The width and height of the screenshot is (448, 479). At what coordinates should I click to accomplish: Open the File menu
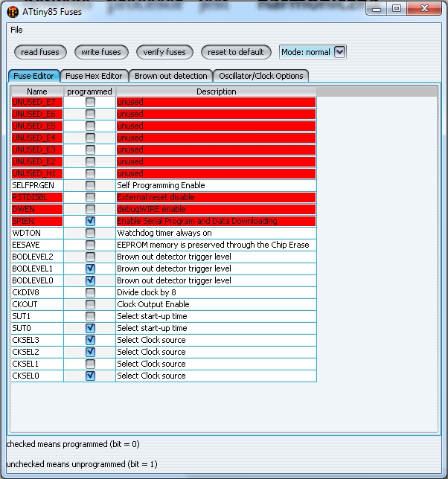tap(16, 30)
